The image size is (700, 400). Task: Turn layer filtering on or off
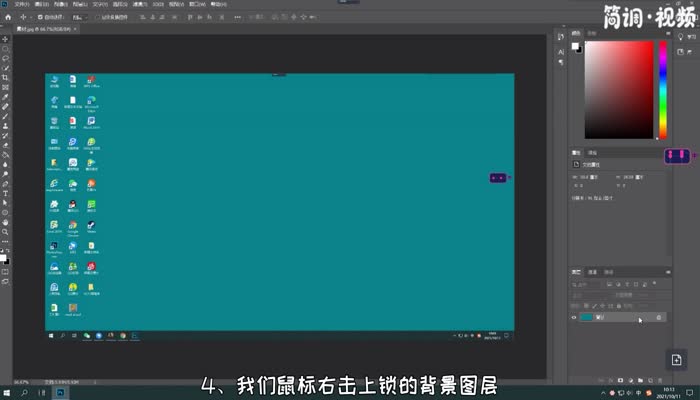(x=654, y=283)
